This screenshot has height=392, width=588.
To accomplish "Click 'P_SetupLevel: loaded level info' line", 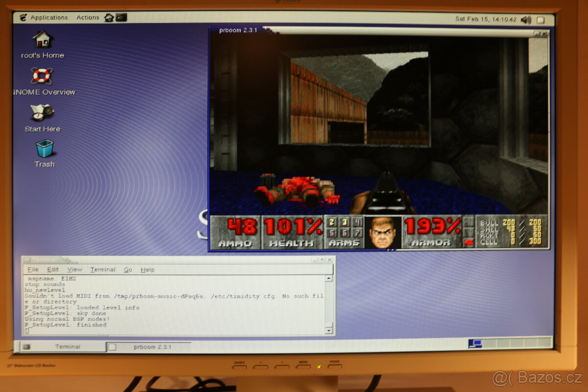I will click(82, 308).
